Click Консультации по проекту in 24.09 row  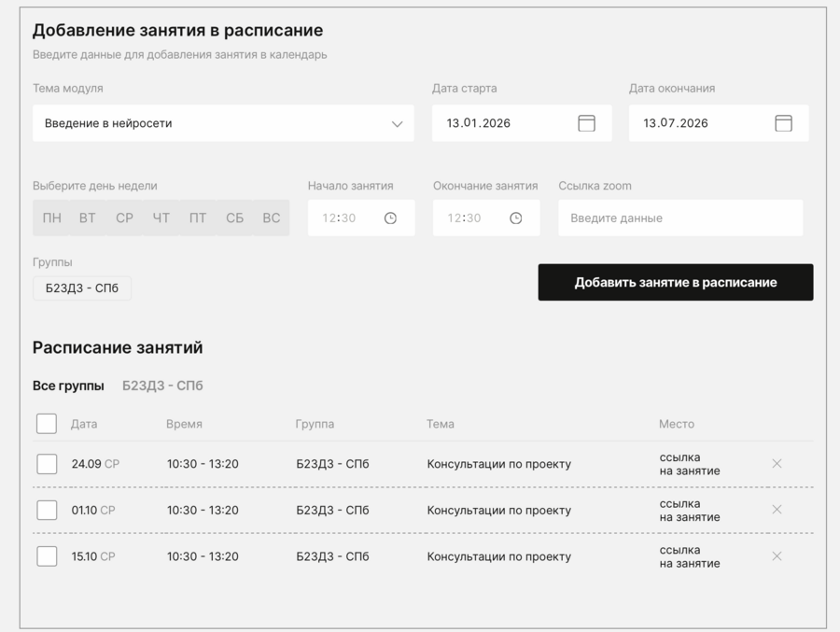pos(498,464)
